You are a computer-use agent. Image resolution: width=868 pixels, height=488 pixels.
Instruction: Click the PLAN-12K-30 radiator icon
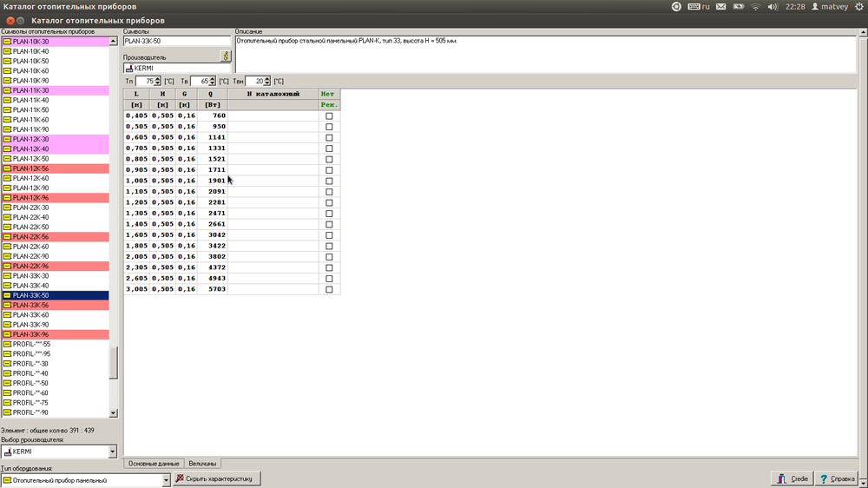click(7, 139)
